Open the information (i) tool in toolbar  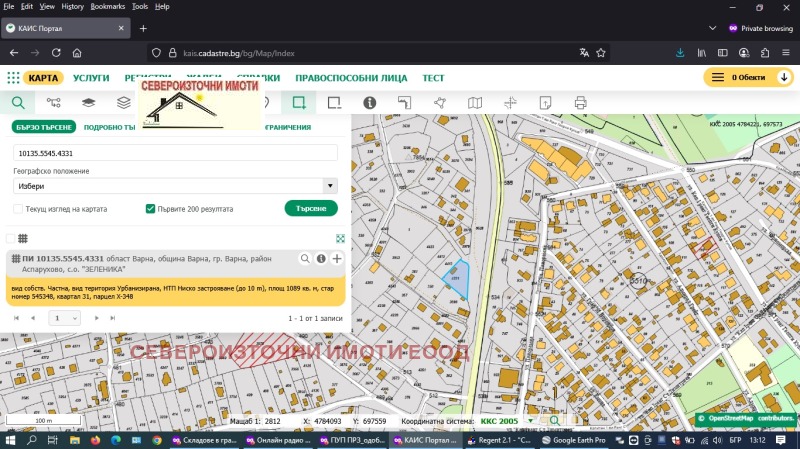coord(369,102)
